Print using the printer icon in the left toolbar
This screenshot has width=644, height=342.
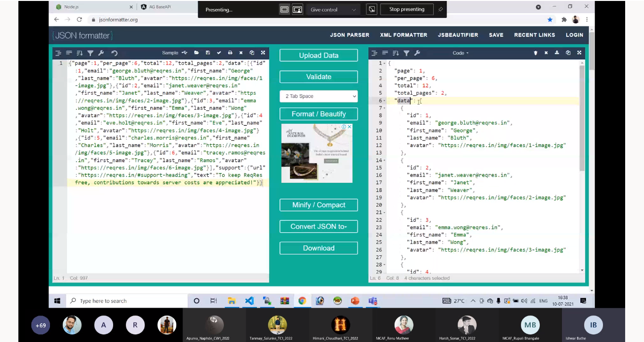230,53
